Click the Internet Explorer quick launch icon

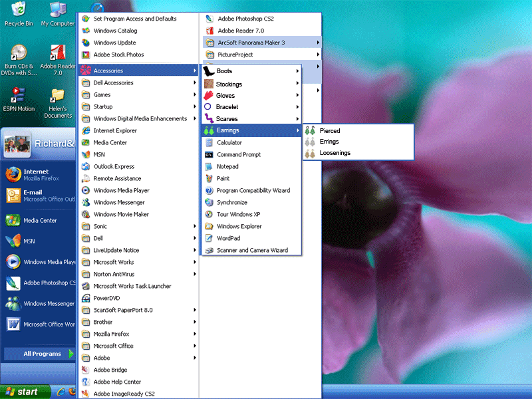pos(61,392)
